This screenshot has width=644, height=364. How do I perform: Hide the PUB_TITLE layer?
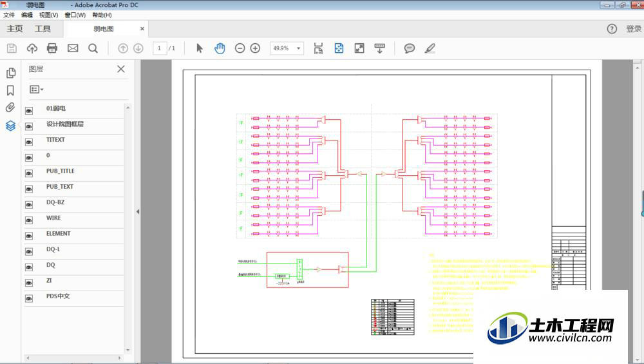click(x=29, y=173)
